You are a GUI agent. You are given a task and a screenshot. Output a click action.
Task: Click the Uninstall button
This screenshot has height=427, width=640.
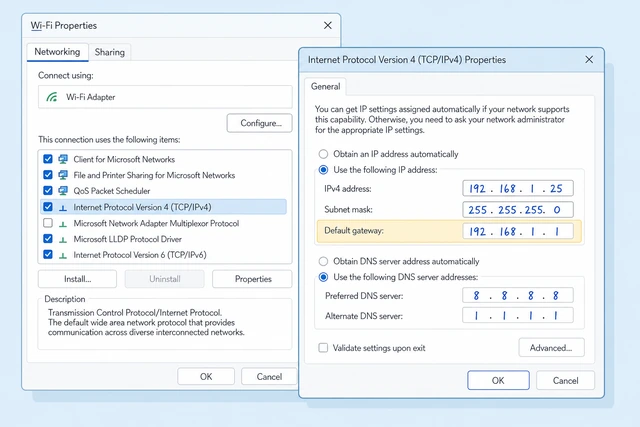click(x=164, y=279)
